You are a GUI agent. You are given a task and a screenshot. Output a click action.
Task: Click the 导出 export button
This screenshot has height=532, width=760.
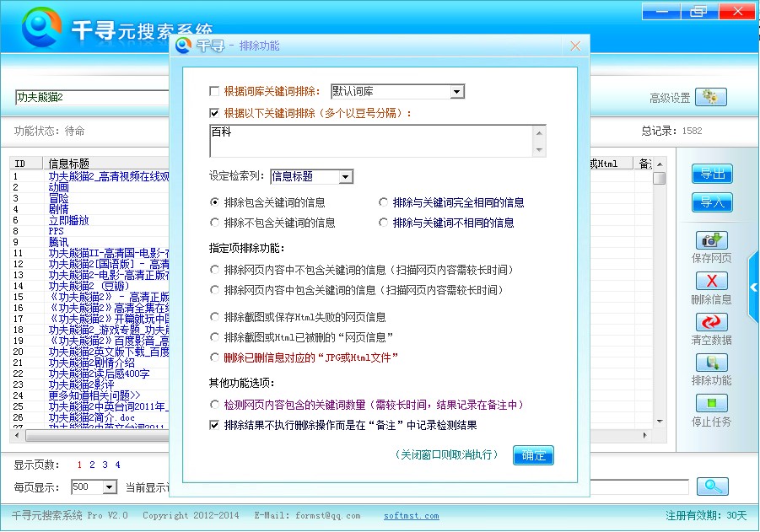point(712,174)
